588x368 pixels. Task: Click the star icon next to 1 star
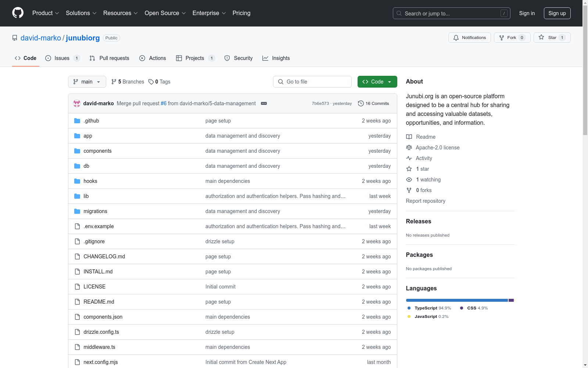pos(409,169)
